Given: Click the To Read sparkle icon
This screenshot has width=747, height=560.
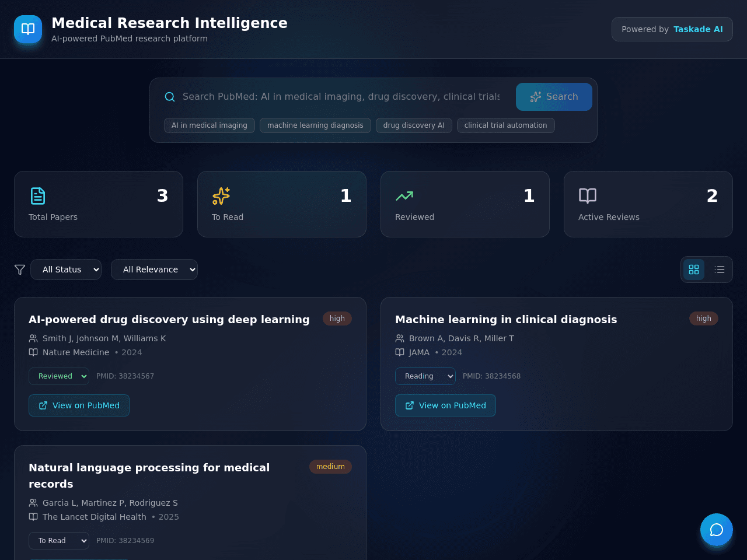Looking at the screenshot, I should pyautogui.click(x=221, y=196).
